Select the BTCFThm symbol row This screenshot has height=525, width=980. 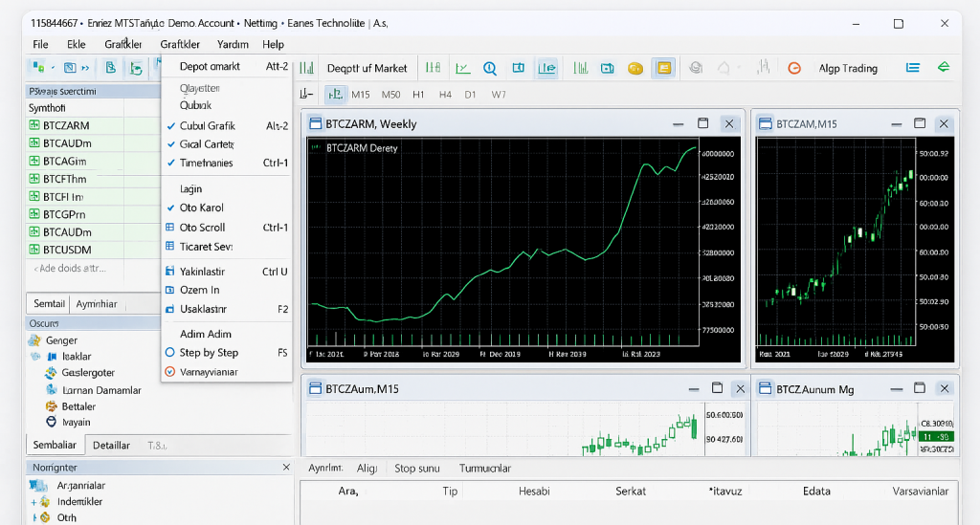(x=93, y=179)
